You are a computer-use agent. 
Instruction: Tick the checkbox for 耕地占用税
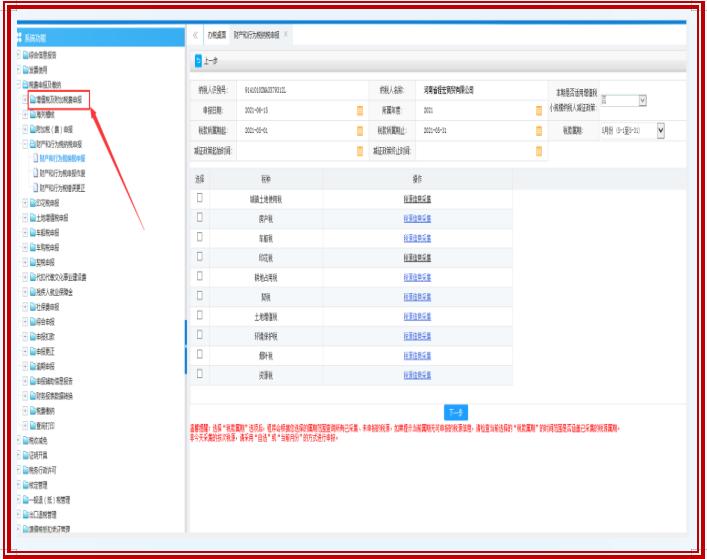pyautogui.click(x=200, y=276)
